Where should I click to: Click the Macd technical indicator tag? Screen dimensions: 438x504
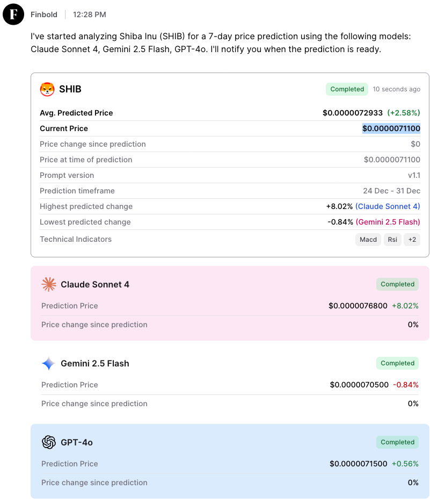[x=368, y=240]
